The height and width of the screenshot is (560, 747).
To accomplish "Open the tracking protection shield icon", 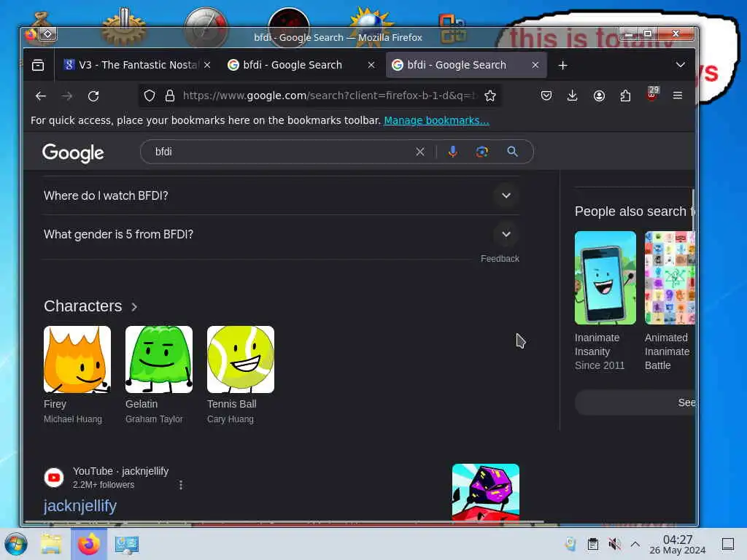I will click(150, 96).
